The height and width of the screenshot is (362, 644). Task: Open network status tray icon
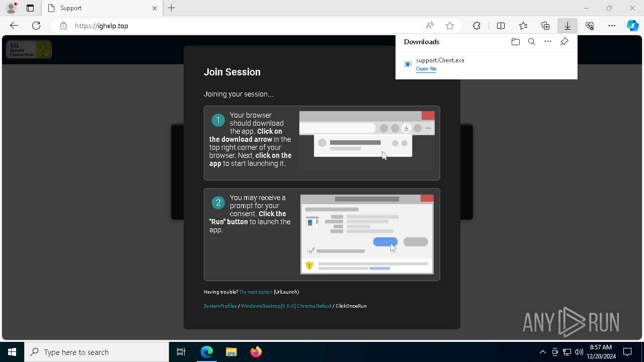coord(567,352)
